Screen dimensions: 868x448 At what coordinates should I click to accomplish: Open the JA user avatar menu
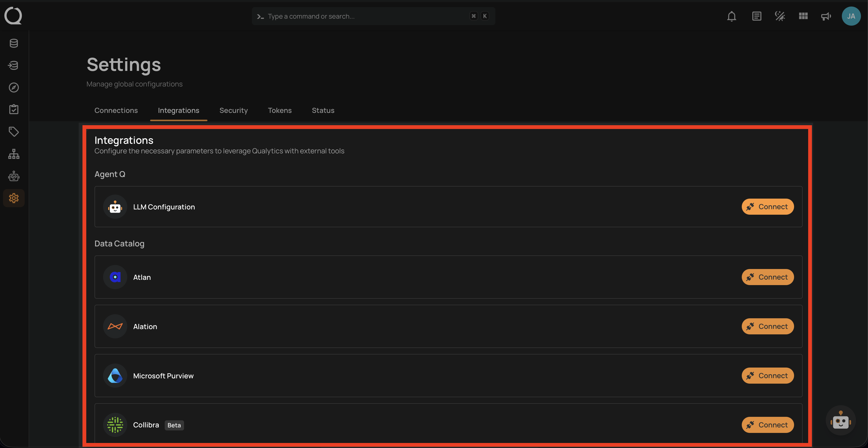[851, 16]
